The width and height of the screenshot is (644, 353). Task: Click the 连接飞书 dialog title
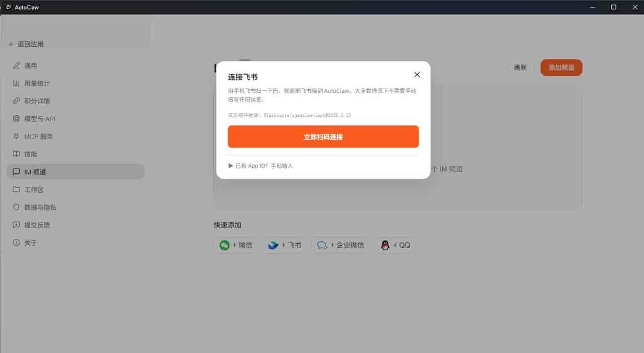pos(243,77)
